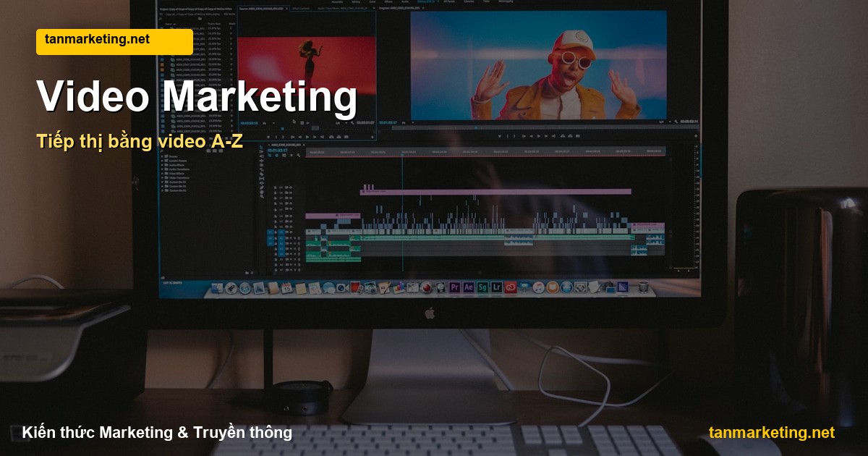Expand the Presets folder in Effects panel

[x=172, y=156]
